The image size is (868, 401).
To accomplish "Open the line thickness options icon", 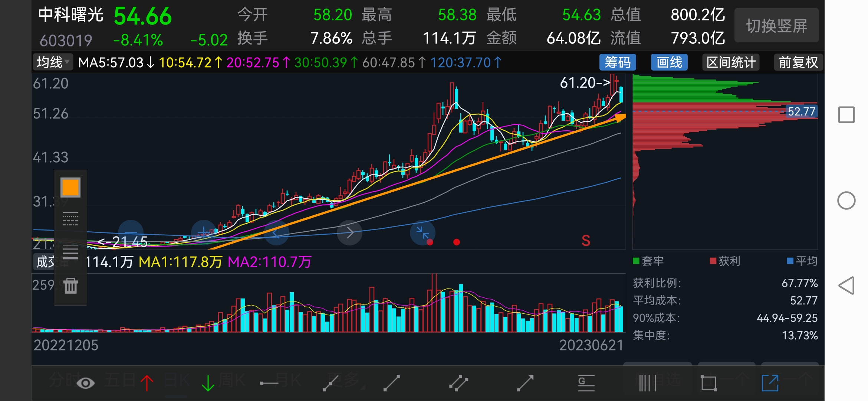I will tap(70, 252).
